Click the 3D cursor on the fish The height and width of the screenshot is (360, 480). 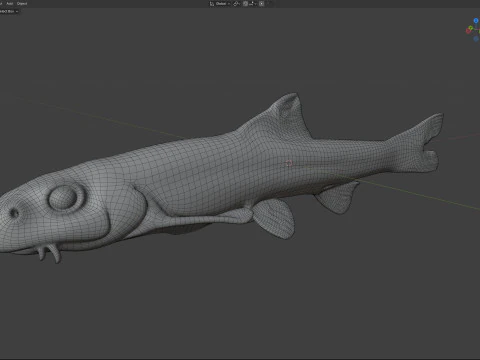click(289, 163)
